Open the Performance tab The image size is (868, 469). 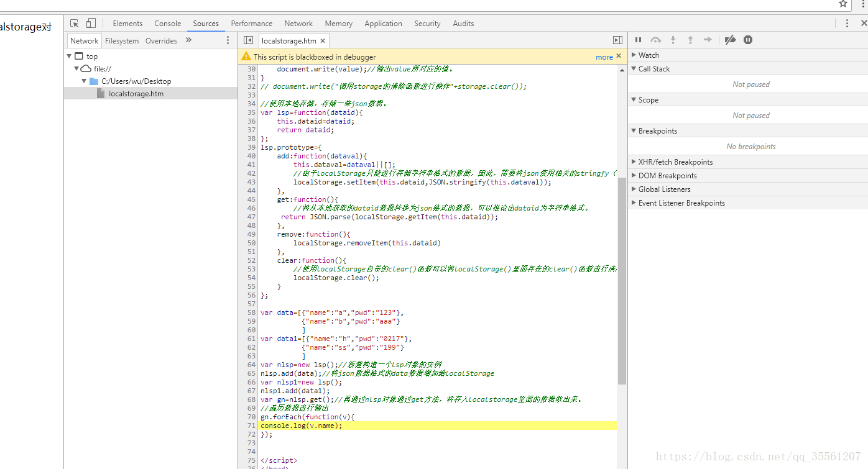[252, 24]
